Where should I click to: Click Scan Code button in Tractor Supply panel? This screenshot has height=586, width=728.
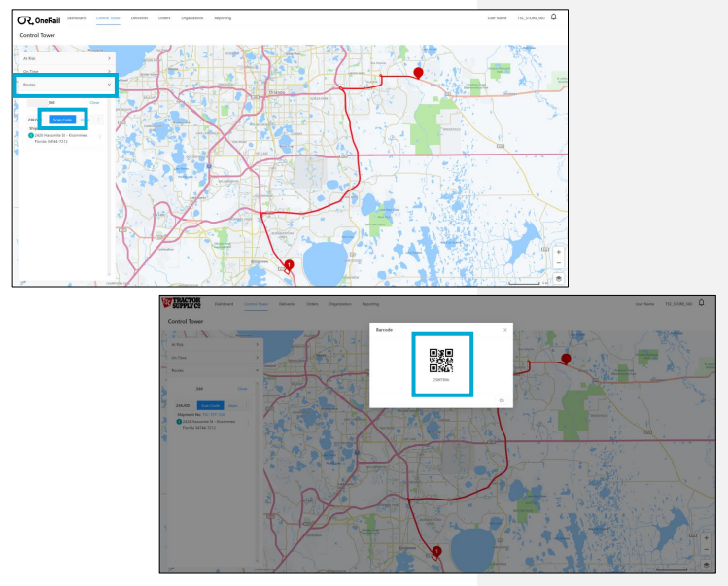click(210, 406)
